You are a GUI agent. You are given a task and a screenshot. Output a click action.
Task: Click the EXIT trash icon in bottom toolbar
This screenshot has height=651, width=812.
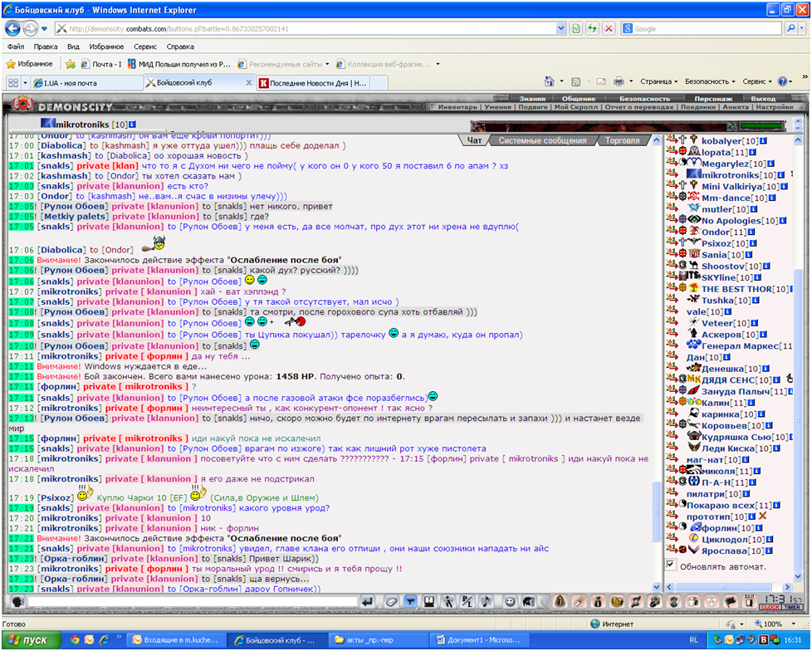(749, 601)
